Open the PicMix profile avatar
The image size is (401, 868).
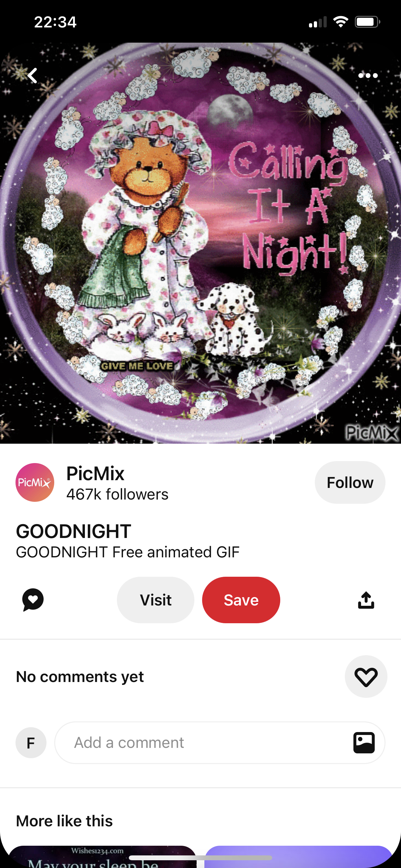tap(35, 482)
